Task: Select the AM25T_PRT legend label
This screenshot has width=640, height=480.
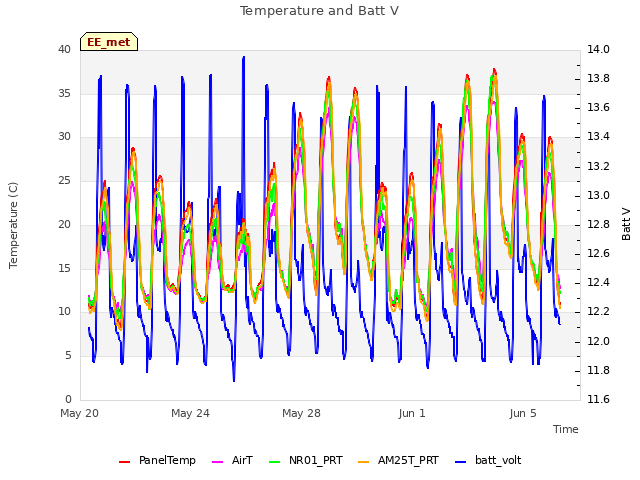Action: coord(408,460)
